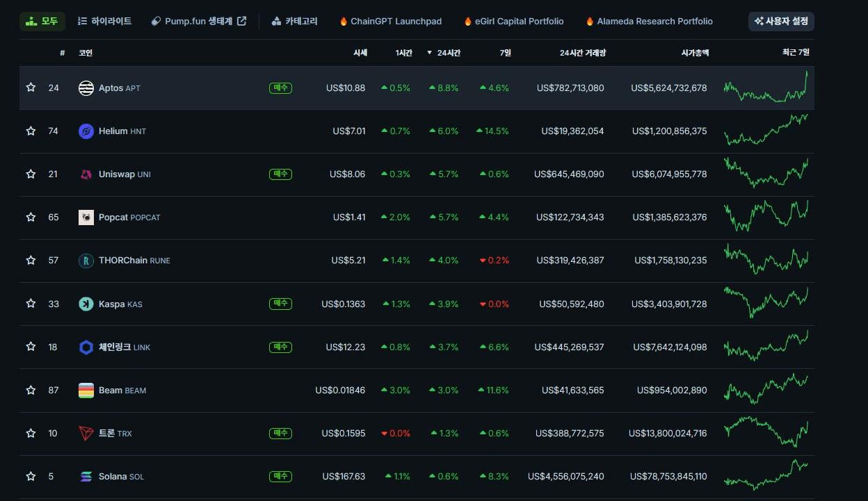Click the Beam coin logo icon
The image size is (868, 501).
[x=86, y=391]
